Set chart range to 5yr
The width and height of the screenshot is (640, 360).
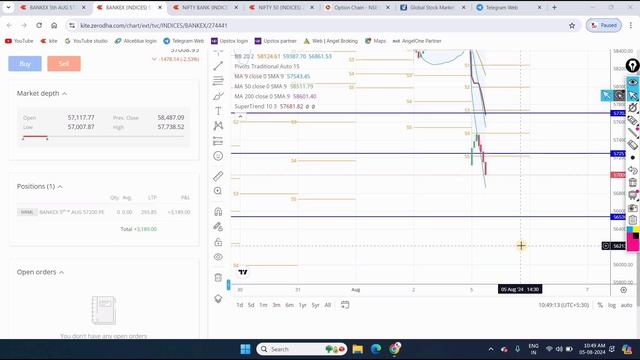click(316, 305)
